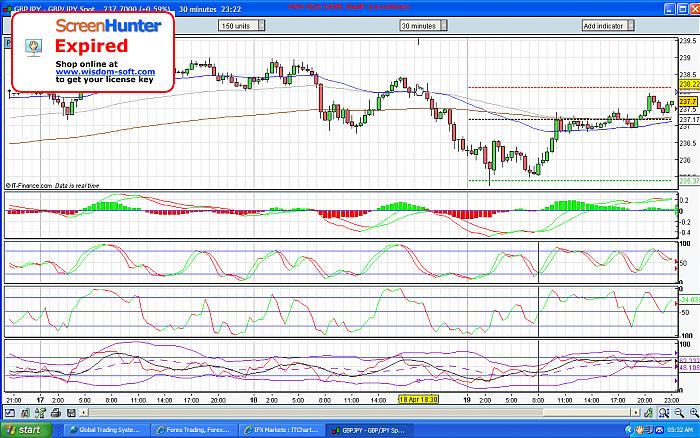Viewport: 700px width, 438px height.
Task: Open the 150 units dropdown
Action: tap(242, 26)
